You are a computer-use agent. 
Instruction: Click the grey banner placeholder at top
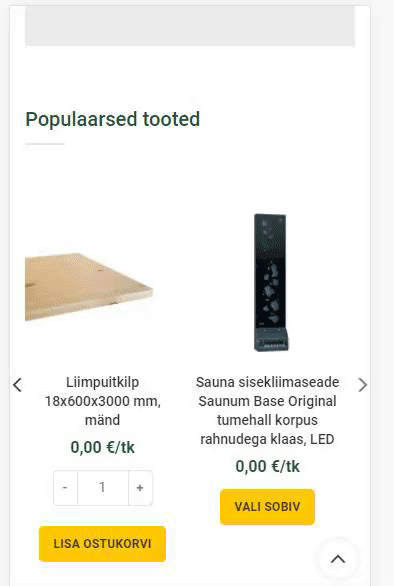point(190,26)
